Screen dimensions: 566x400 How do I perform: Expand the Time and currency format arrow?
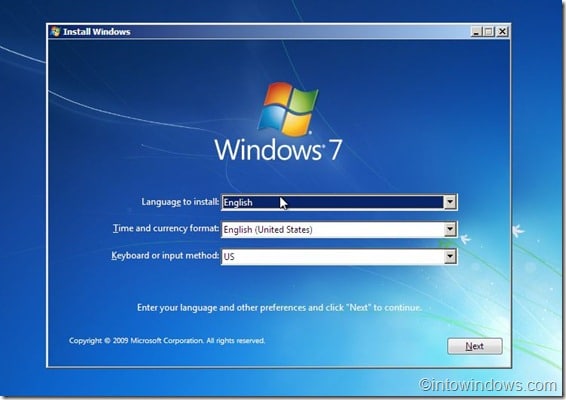(450, 229)
